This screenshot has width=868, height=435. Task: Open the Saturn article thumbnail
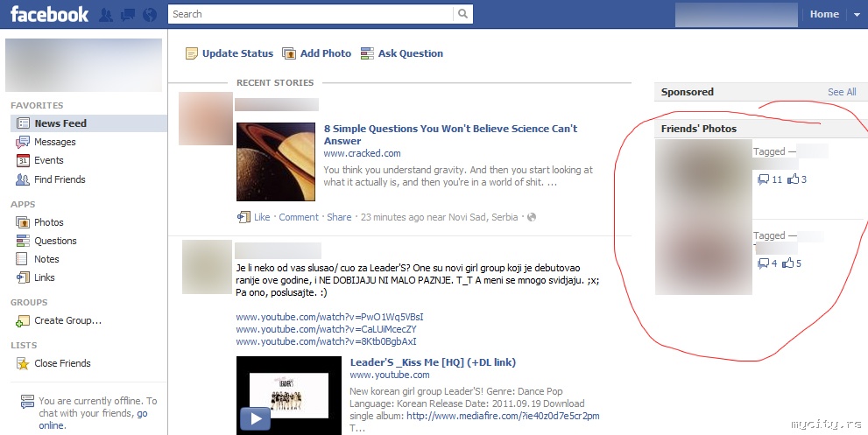[276, 162]
